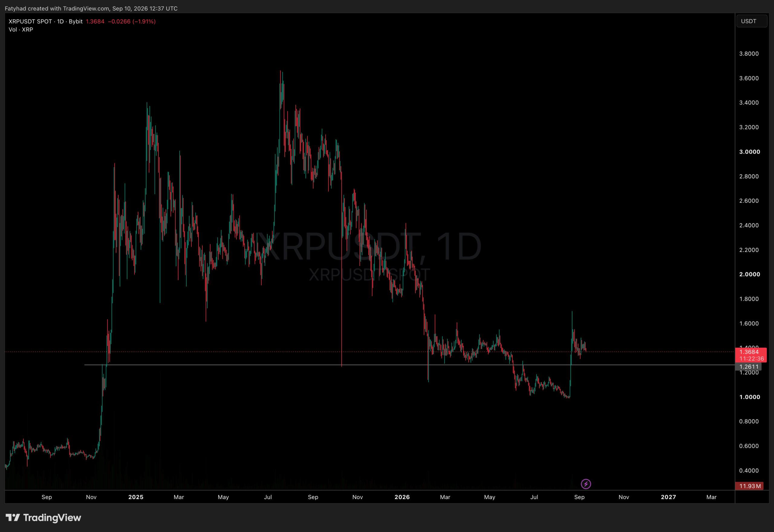Click the 0.8000 price axis label
Image resolution: width=774 pixels, height=532 pixels.
749,421
